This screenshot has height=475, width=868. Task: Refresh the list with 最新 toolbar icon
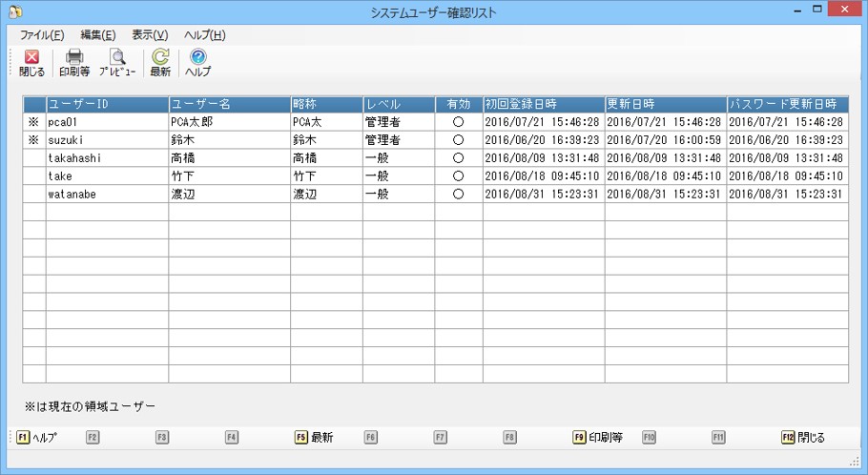160,63
